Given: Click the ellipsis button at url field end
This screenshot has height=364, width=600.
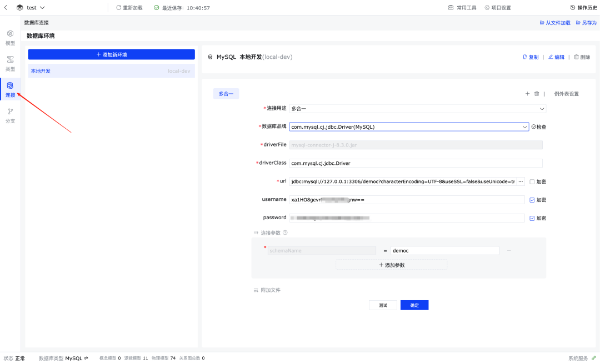Looking at the screenshot, I should pyautogui.click(x=521, y=181).
